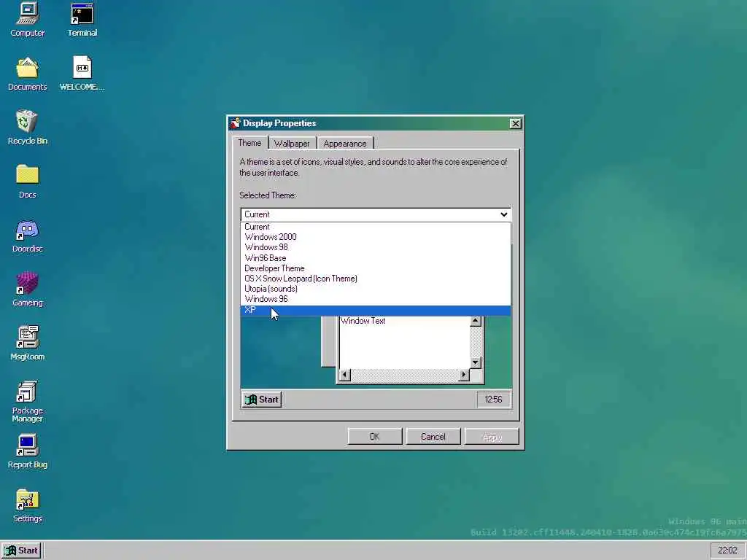This screenshot has width=747, height=560.
Task: Select the WELCOME markdown file icon
Action: coord(82,74)
